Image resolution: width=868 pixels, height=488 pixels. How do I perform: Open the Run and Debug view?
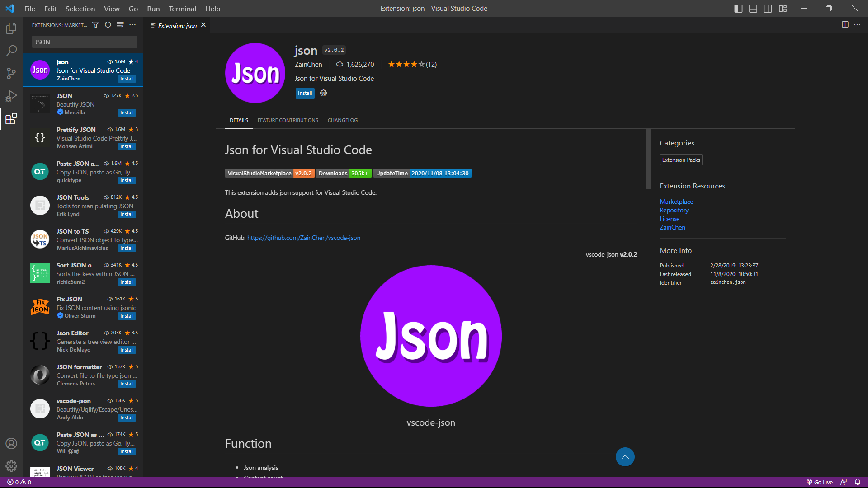(x=11, y=96)
